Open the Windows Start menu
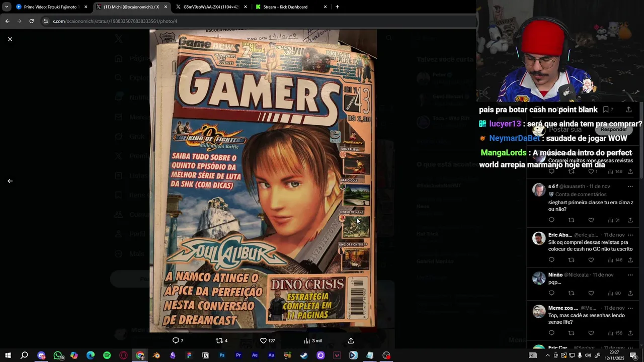The image size is (644, 362). click(x=8, y=355)
